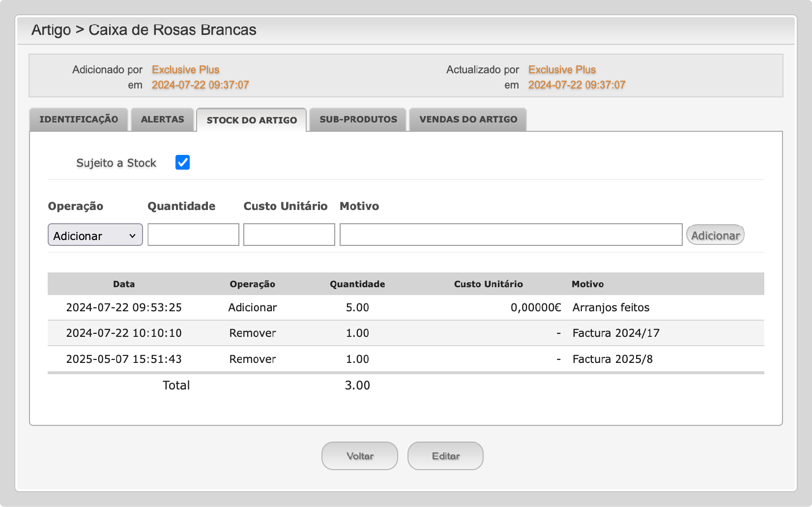View the Vendas do Artigo tab
The height and width of the screenshot is (507, 812).
(468, 119)
